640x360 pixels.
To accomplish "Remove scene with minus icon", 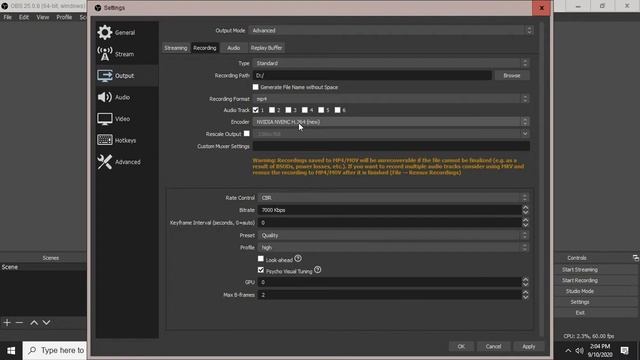I will 19,322.
